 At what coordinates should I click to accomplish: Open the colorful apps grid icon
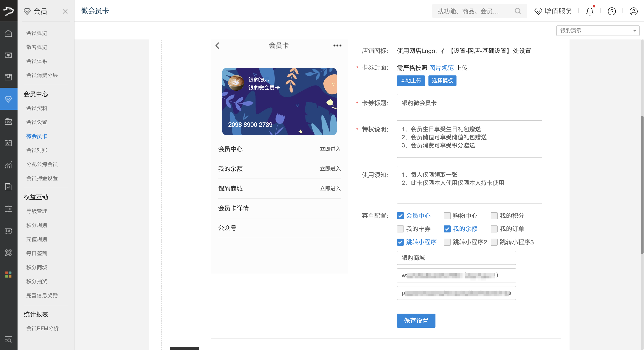tap(9, 275)
